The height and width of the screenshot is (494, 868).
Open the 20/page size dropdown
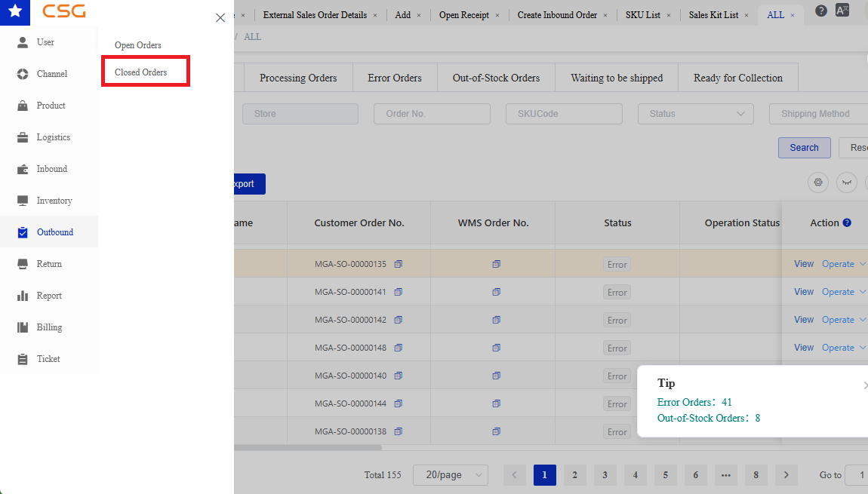pyautogui.click(x=451, y=474)
